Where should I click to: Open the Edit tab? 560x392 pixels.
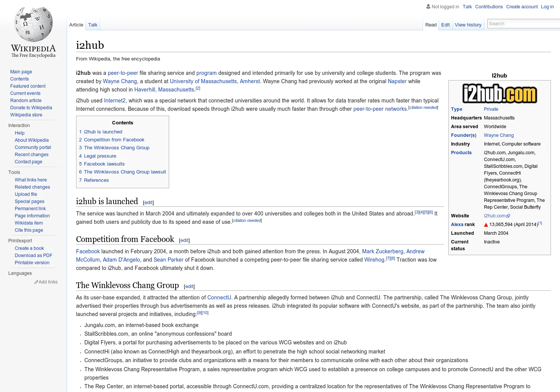[x=445, y=25]
